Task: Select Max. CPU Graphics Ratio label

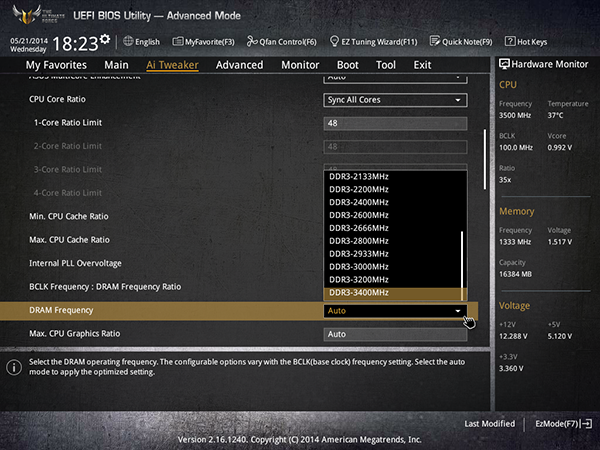Action: pos(75,334)
